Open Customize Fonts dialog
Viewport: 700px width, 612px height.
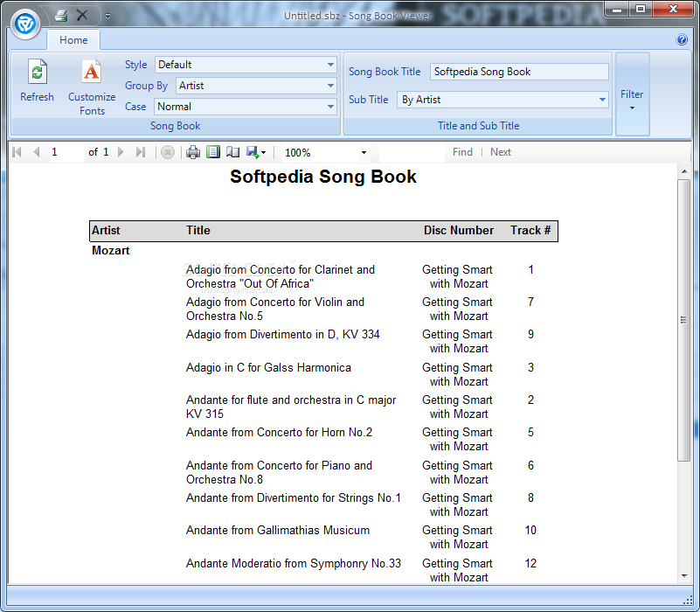tap(92, 87)
